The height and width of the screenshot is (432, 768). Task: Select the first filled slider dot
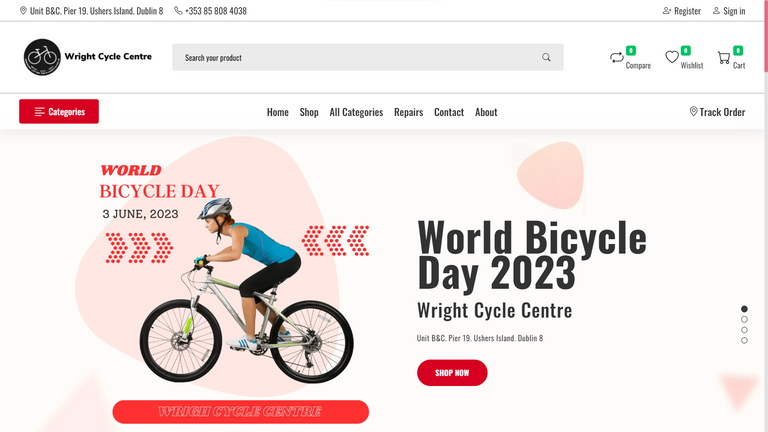(744, 309)
